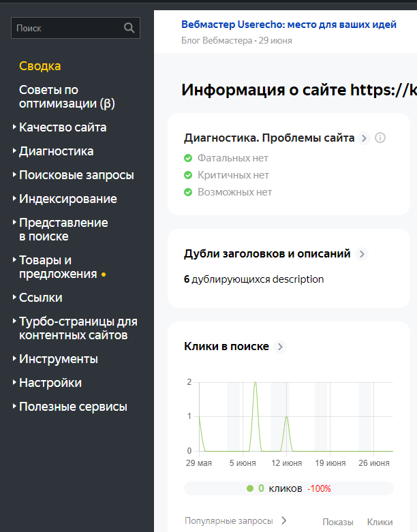
Task: Open Товары и предложения section
Action: point(58,267)
